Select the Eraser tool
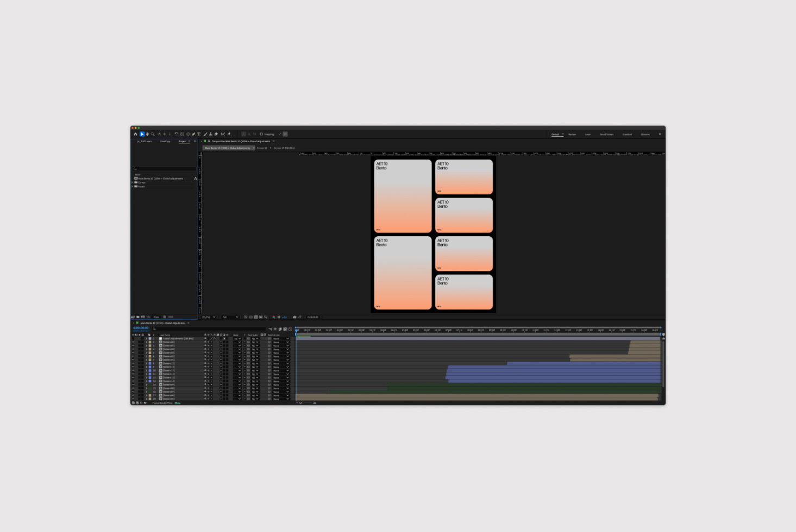 click(x=216, y=134)
